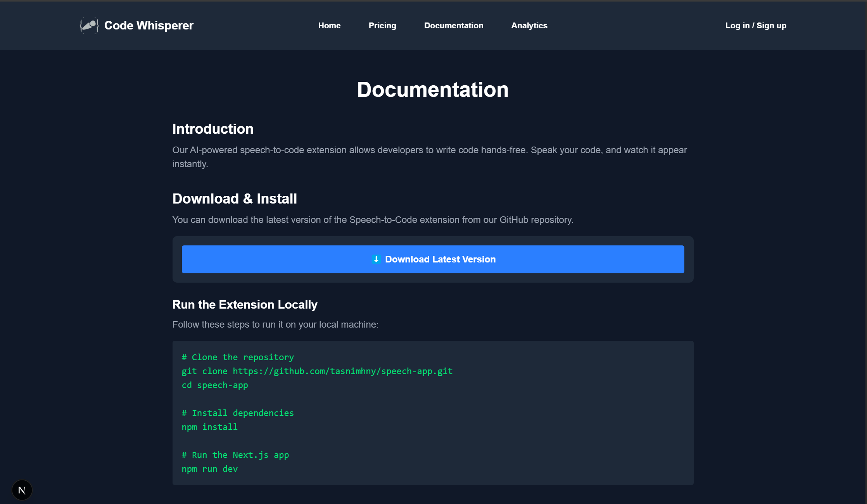Click the download arrow icon on the button
This screenshot has width=867, height=504.
(x=376, y=259)
